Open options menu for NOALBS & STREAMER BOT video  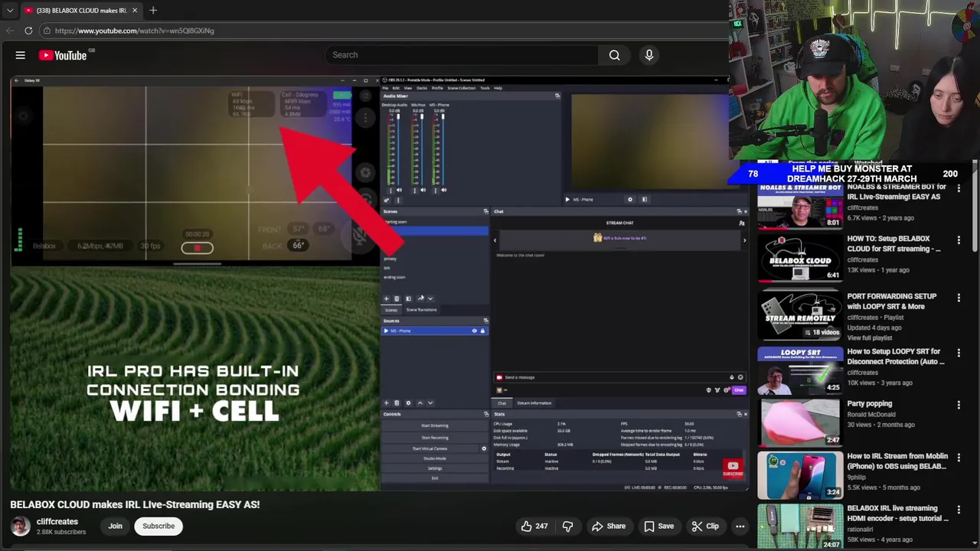[959, 188]
